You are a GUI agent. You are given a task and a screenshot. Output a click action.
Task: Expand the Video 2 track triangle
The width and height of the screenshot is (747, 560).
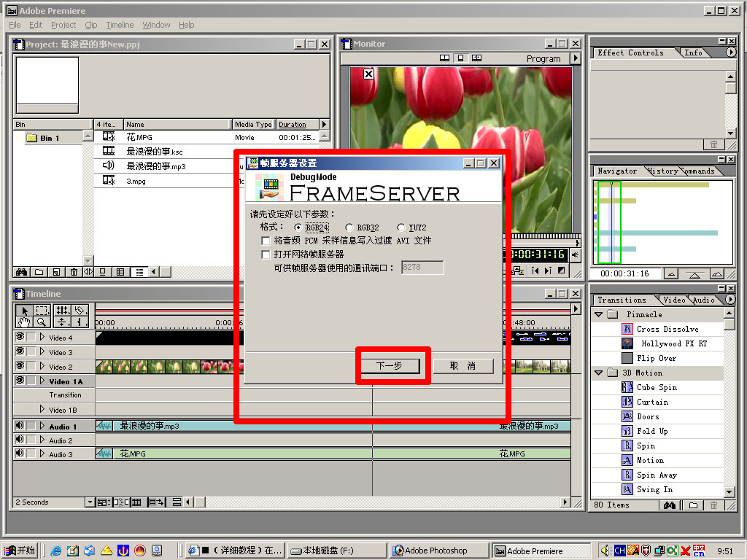42,366
